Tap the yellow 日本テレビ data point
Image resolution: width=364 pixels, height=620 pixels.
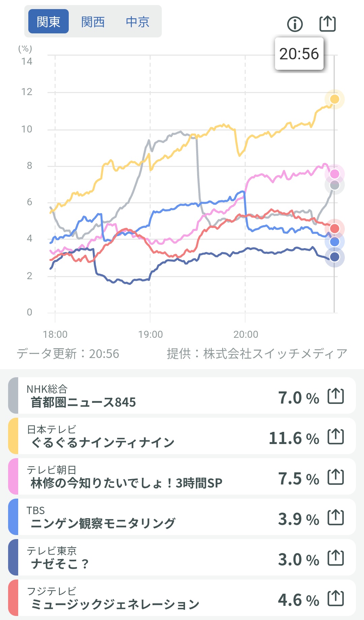coord(334,99)
